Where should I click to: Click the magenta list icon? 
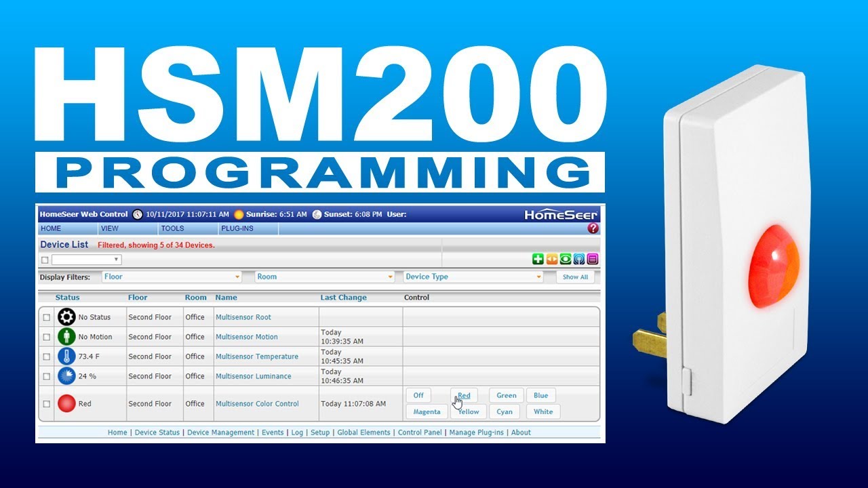(x=593, y=259)
